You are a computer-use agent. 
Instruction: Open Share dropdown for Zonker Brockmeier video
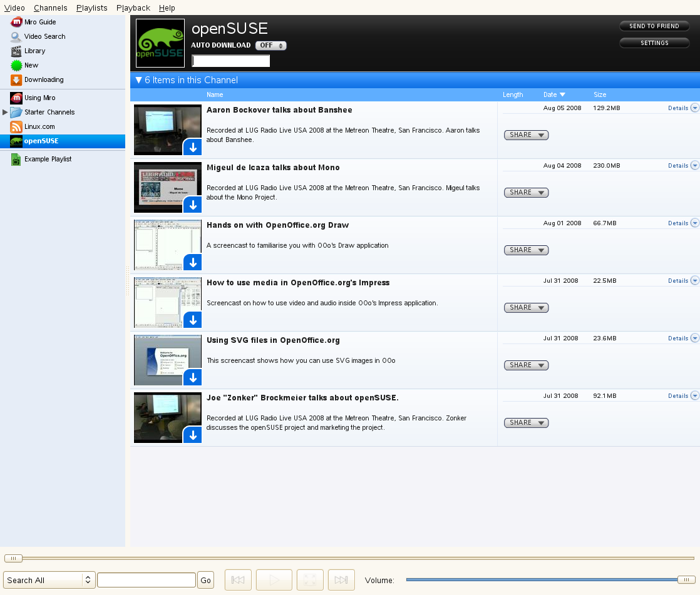tap(527, 423)
